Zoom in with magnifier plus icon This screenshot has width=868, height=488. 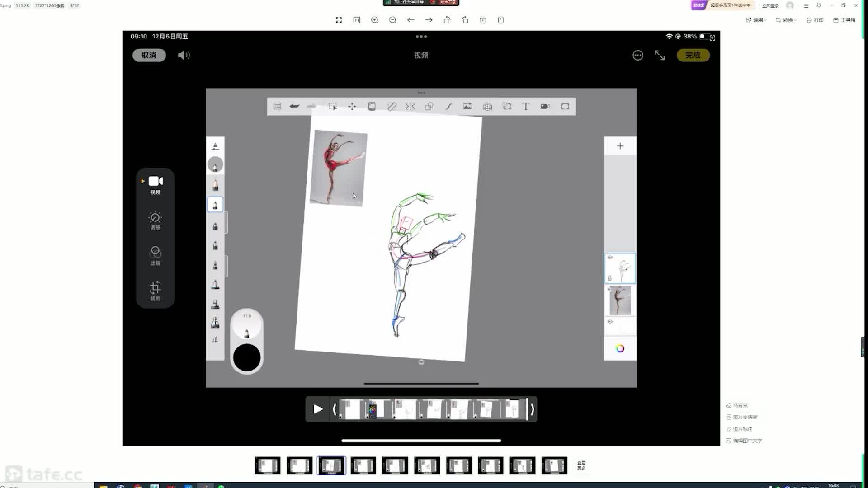click(375, 20)
